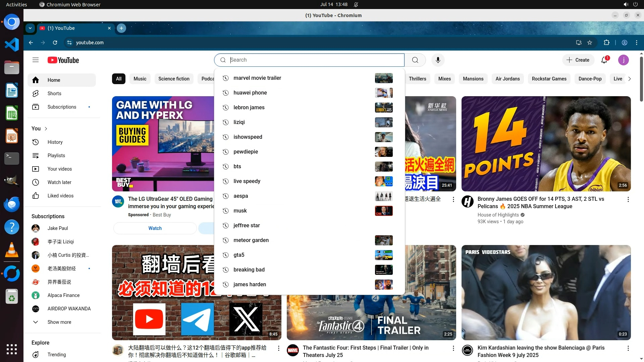The height and width of the screenshot is (362, 644).
Task: Open the notifications bell
Action: pos(604,60)
